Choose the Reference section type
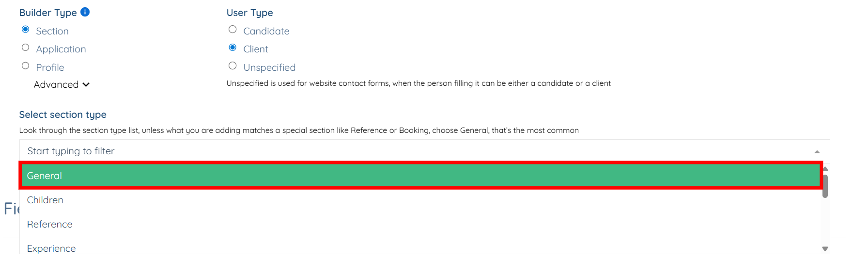The width and height of the screenshot is (868, 261). (x=49, y=224)
